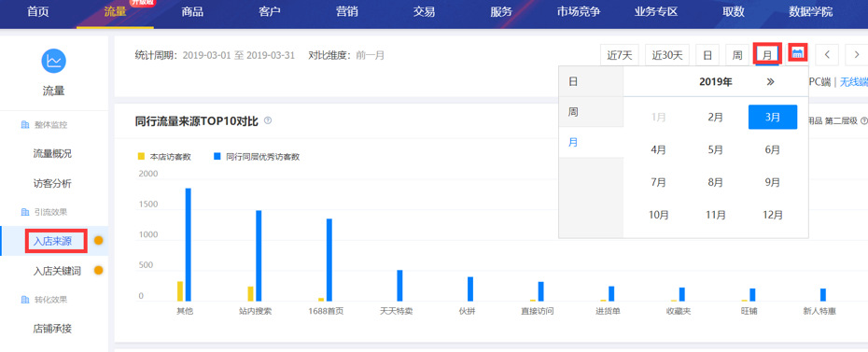This screenshot has width=868, height=352.
Task: Click 进货单 axis label
Action: coord(608,311)
